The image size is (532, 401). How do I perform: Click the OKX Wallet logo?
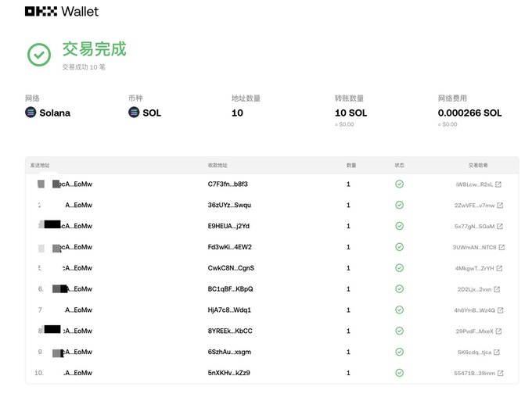[62, 12]
